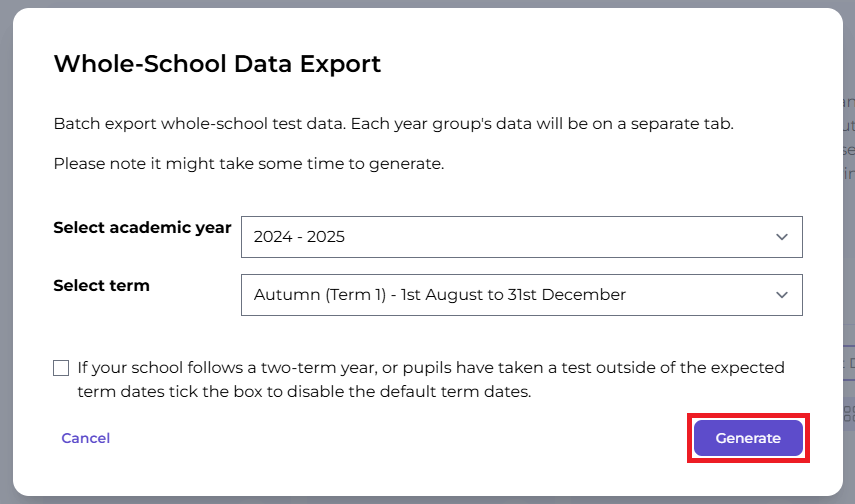This screenshot has width=855, height=504.
Task: Click the two-term year checkbox label text
Action: [430, 368]
